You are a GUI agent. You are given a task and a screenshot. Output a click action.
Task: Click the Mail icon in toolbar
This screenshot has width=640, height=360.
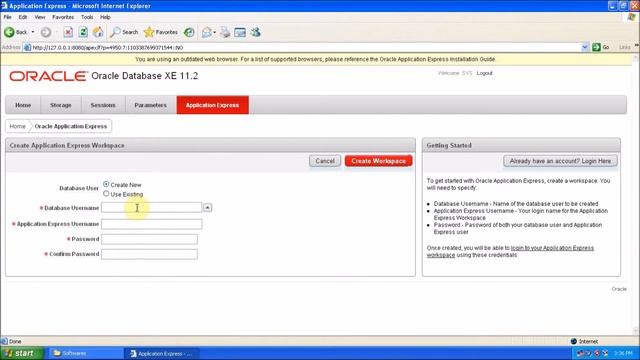[x=207, y=32]
